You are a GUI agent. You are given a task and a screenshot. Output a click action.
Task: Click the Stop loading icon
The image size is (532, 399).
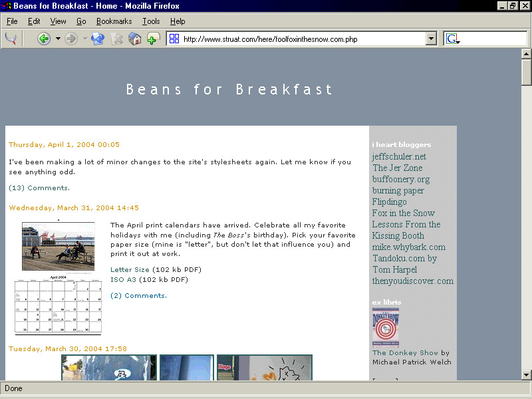click(117, 39)
